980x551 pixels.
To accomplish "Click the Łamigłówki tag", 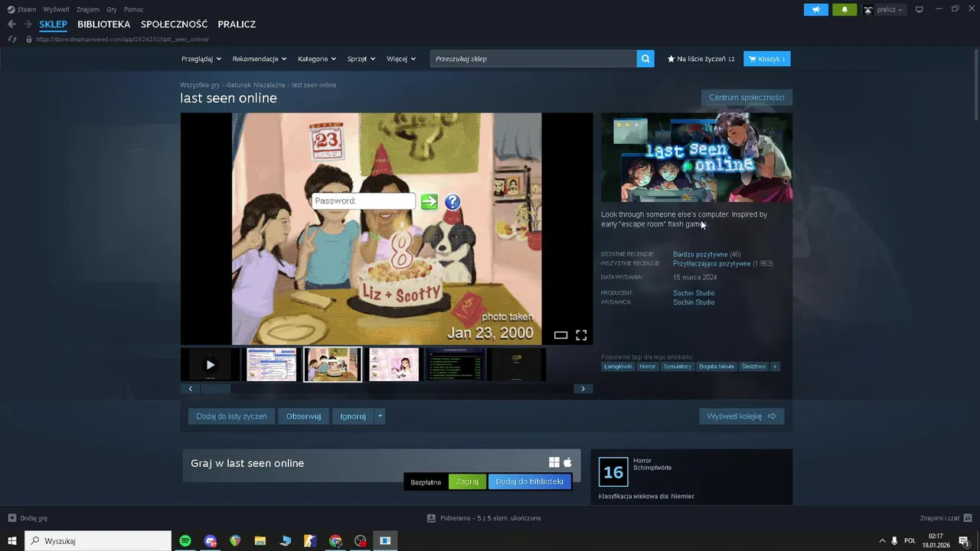I will pos(618,367).
